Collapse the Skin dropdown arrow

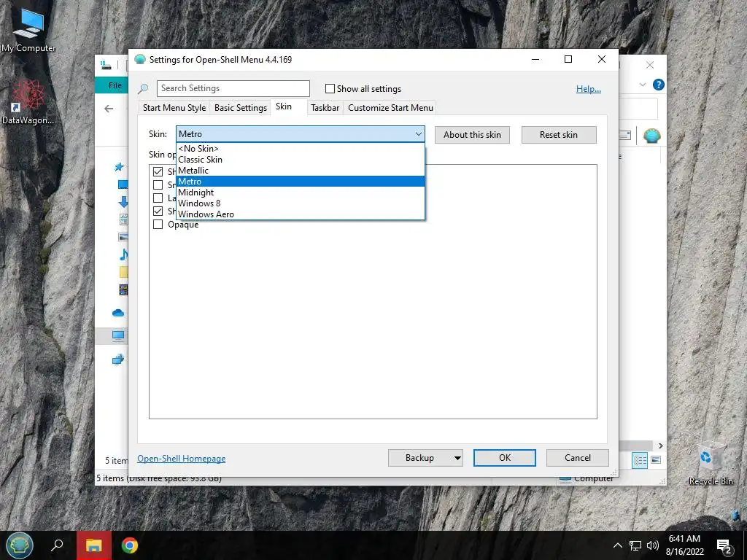418,134
